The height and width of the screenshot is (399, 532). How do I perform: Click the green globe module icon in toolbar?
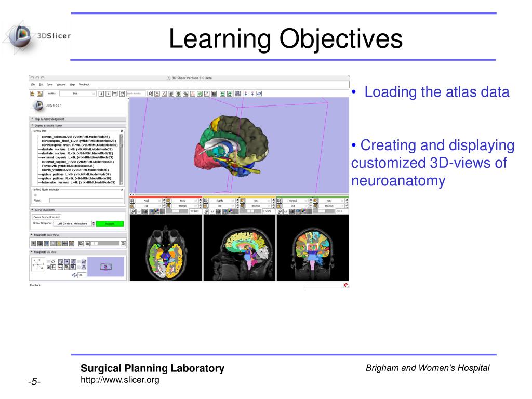click(x=178, y=94)
